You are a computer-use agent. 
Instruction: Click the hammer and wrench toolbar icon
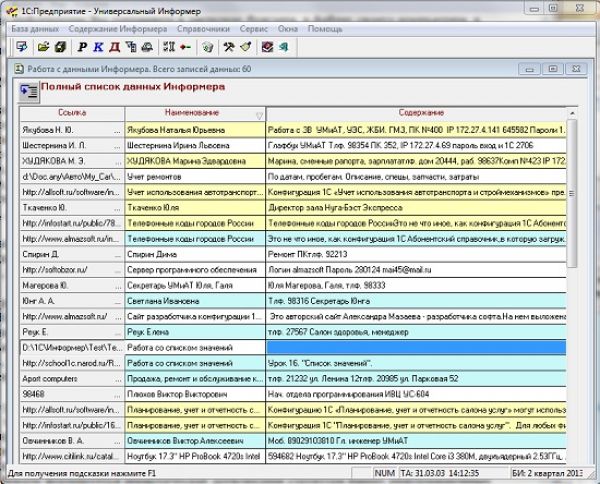(x=228, y=47)
